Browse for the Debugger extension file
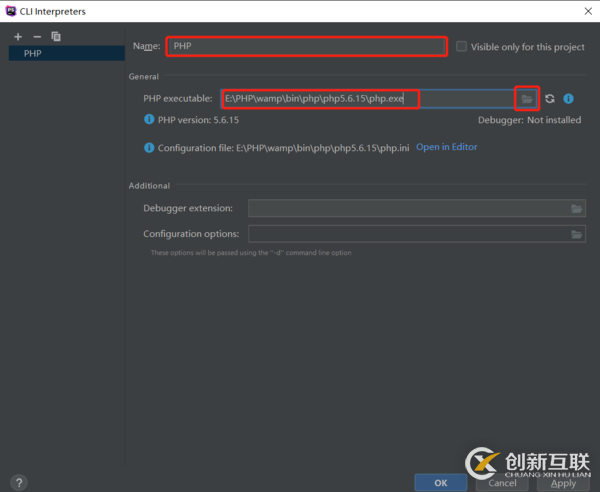The image size is (600, 492). [577, 209]
